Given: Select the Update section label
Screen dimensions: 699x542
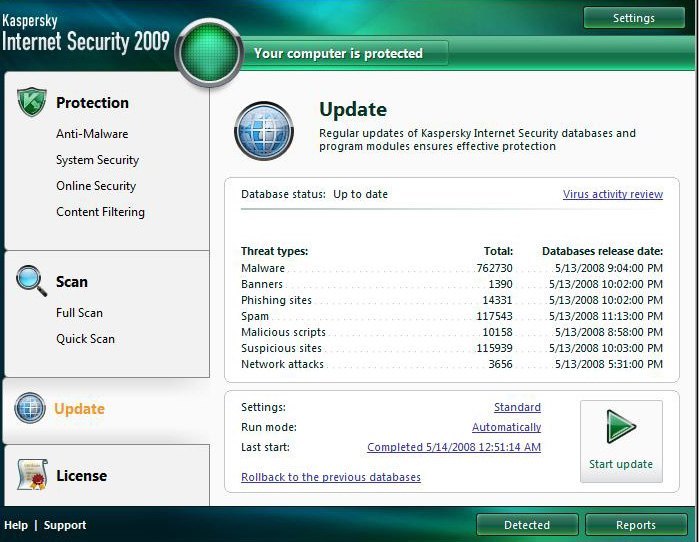Looking at the screenshot, I should (x=79, y=409).
